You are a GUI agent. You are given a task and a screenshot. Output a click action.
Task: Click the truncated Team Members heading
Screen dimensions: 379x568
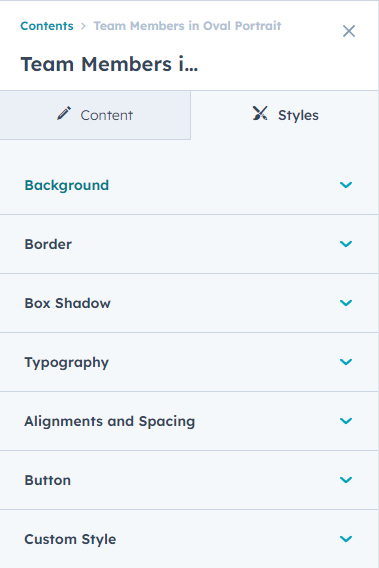point(109,64)
